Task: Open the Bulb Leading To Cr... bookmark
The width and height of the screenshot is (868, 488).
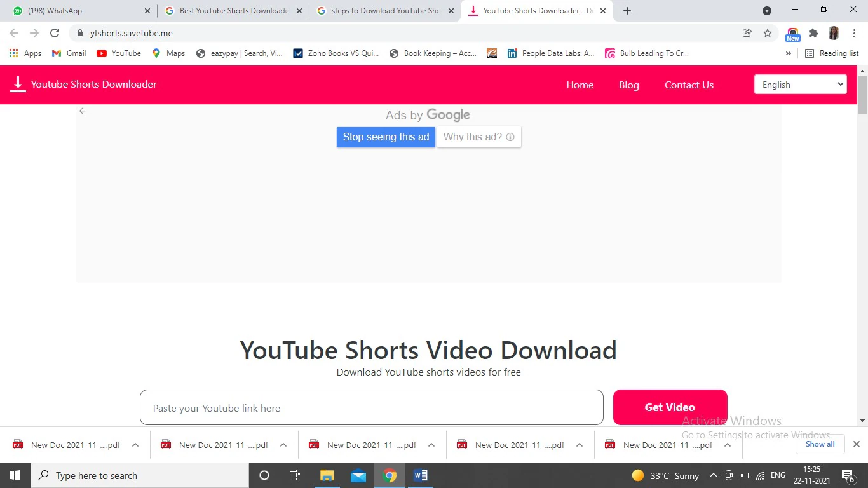Action: point(647,53)
